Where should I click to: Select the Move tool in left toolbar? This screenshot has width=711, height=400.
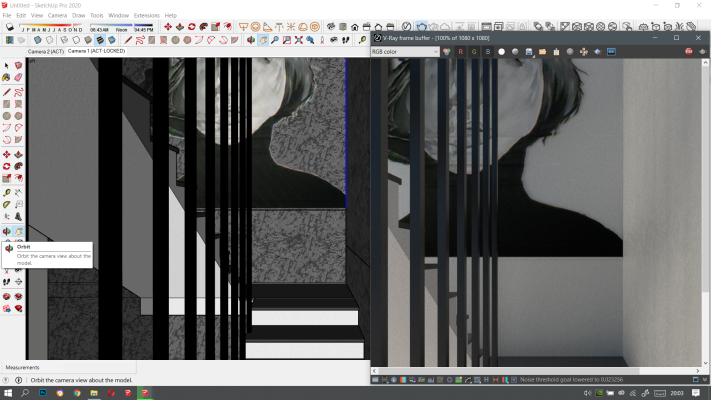point(6,155)
